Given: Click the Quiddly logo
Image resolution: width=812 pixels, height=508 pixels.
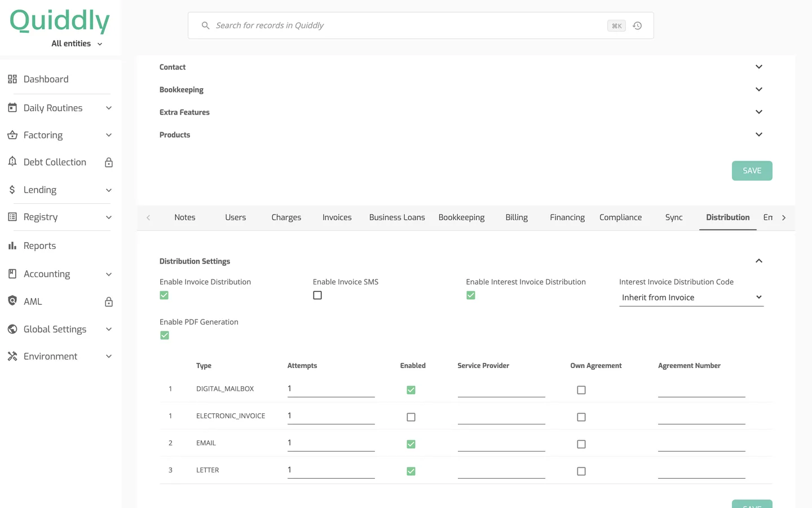Looking at the screenshot, I should [60, 21].
